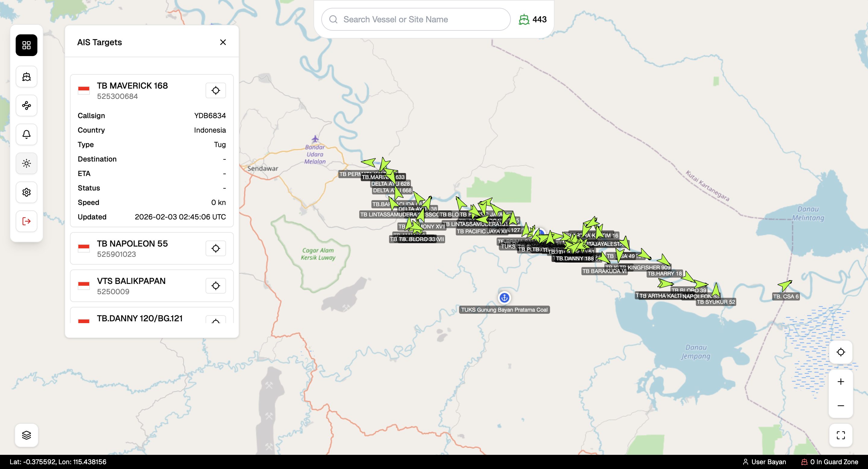
Task: Close the AIS Targets panel
Action: (223, 42)
